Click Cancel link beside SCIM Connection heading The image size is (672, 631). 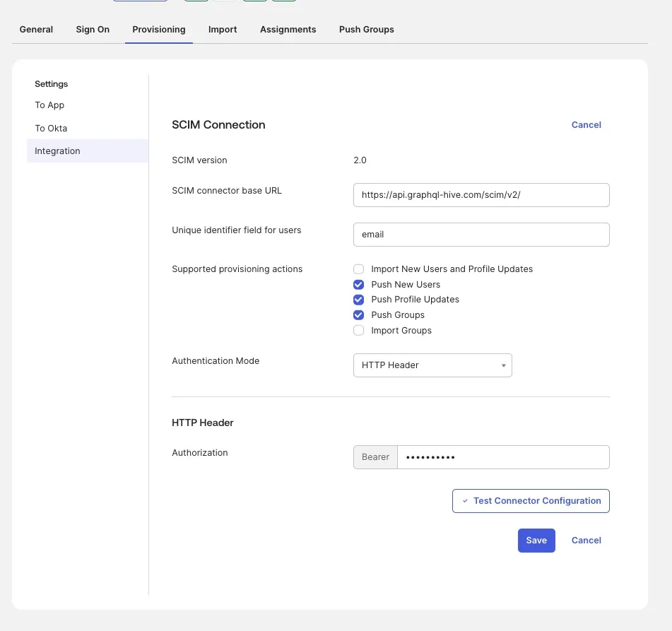(586, 125)
